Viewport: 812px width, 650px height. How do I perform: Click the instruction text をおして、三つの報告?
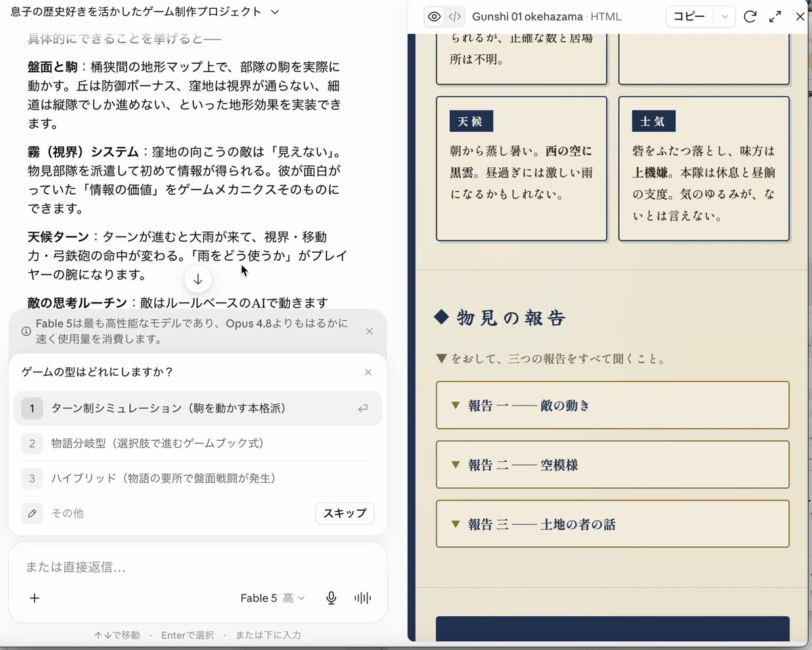tap(558, 359)
